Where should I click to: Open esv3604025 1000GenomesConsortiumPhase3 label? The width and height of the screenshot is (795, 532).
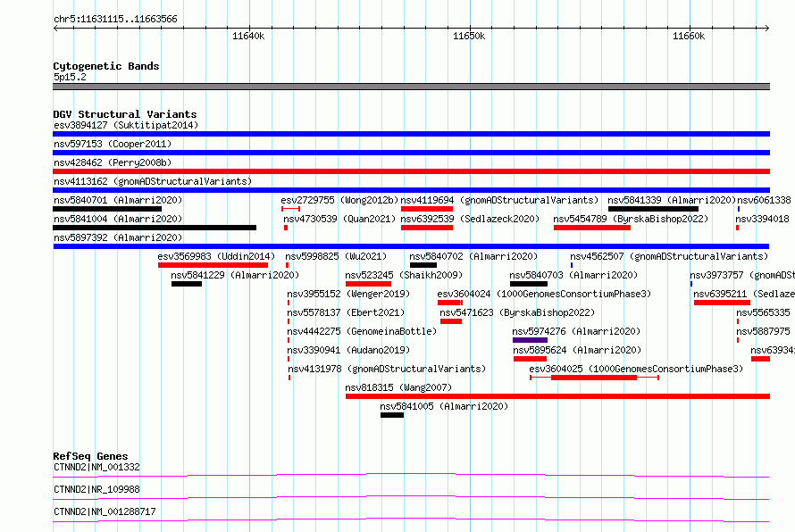[636, 369]
